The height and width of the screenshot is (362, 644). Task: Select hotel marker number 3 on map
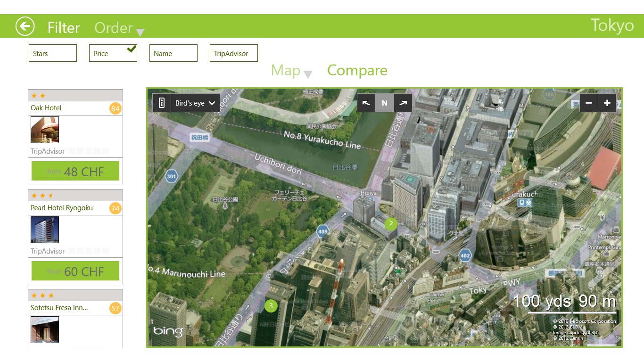coord(271,306)
